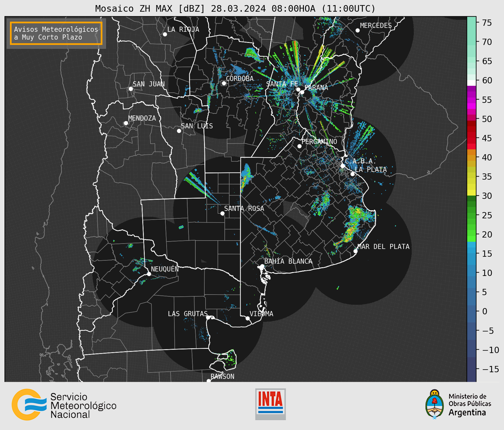Click the INTA logo

(x=270, y=404)
